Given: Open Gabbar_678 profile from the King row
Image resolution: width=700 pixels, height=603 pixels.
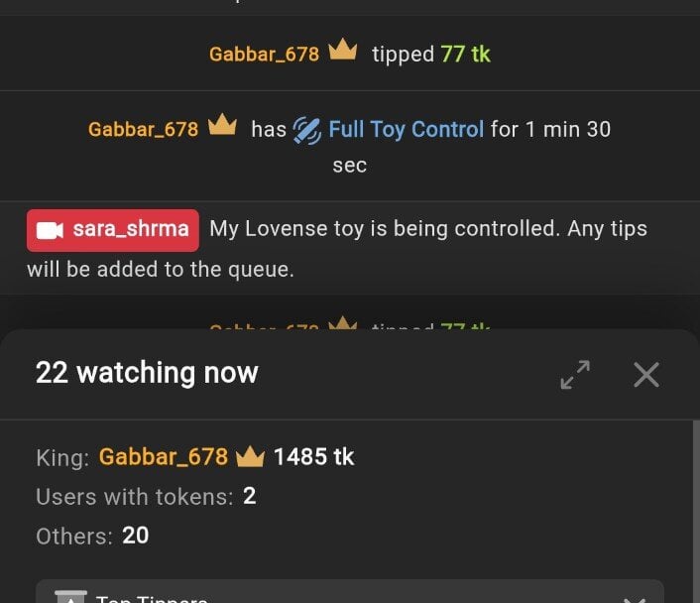Looking at the screenshot, I should point(164,457).
